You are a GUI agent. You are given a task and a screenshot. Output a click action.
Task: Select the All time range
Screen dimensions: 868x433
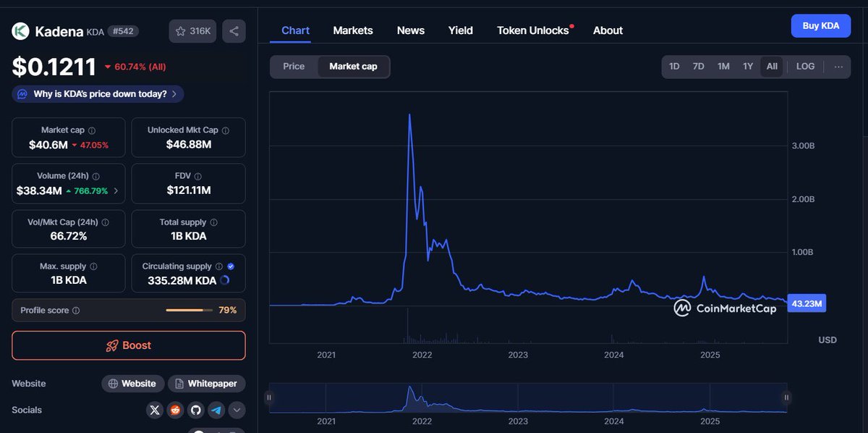pos(772,67)
